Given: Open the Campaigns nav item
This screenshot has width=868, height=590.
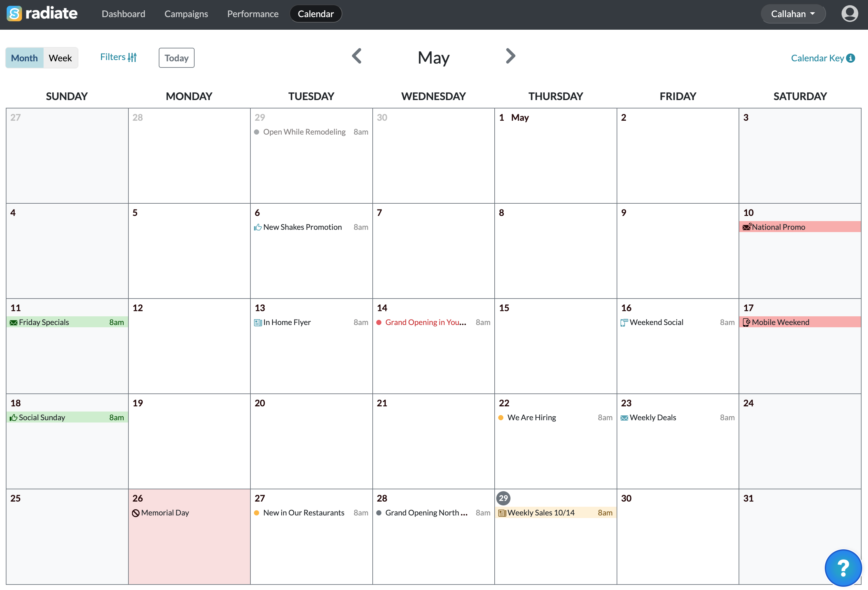Looking at the screenshot, I should click(x=186, y=14).
